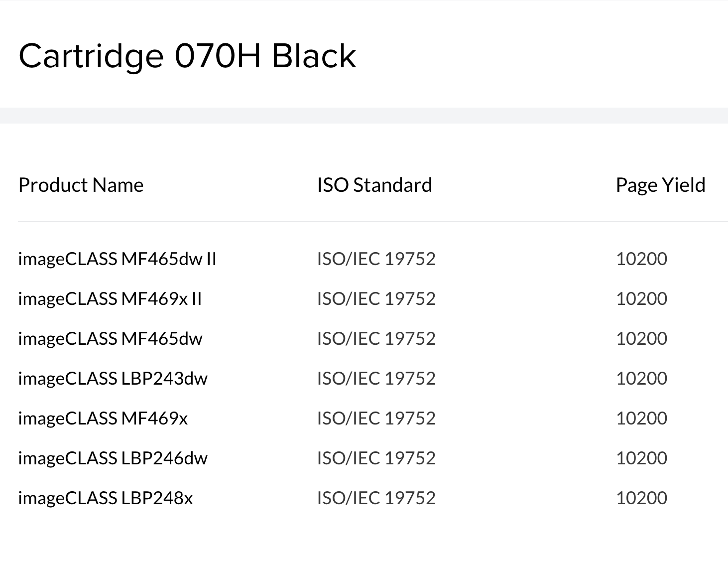Image resolution: width=728 pixels, height=563 pixels.
Task: Click the imageCLASS LBP248x product name
Action: pos(105,498)
